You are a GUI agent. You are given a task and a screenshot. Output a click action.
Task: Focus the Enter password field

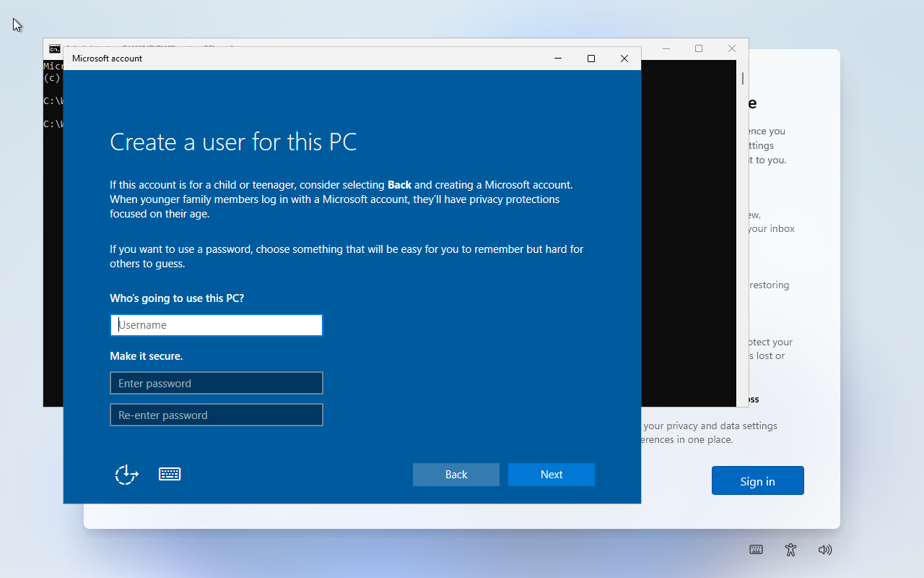tap(216, 383)
